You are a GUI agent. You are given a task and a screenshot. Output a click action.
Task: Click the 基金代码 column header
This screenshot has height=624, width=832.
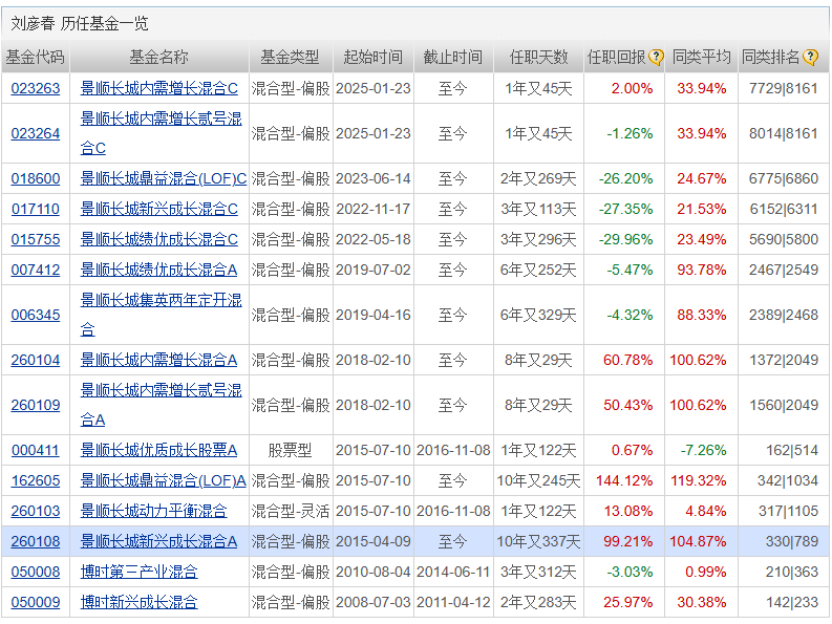point(37,57)
